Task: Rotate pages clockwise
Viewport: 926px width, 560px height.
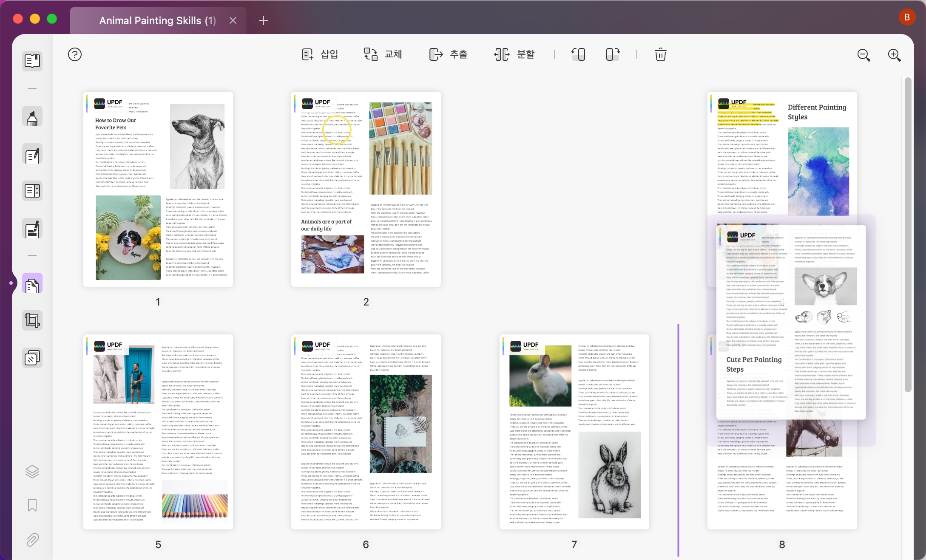Action: 613,54
